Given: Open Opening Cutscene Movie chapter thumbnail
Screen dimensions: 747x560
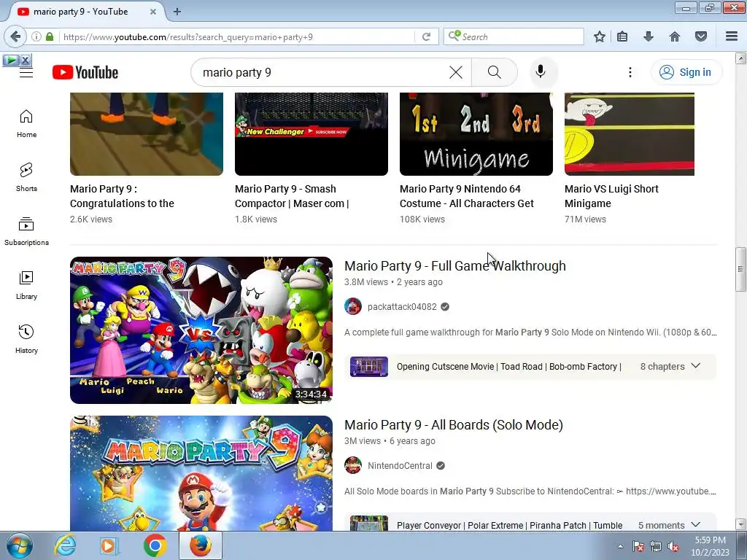Looking at the screenshot, I should tap(368, 367).
